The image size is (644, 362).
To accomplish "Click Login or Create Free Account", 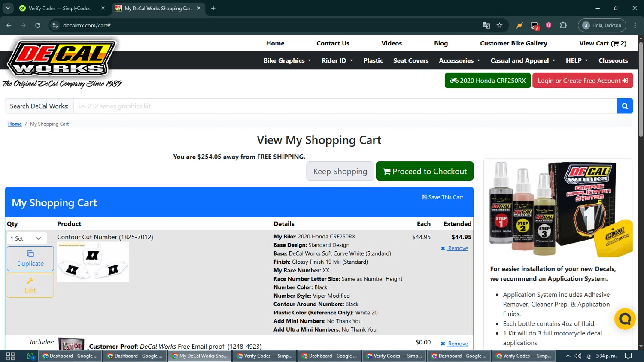I will [x=583, y=81].
